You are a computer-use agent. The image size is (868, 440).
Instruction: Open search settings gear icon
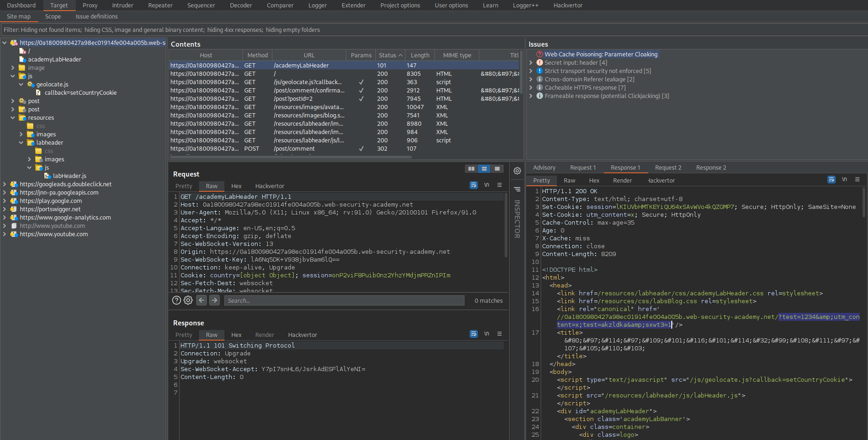click(x=188, y=300)
